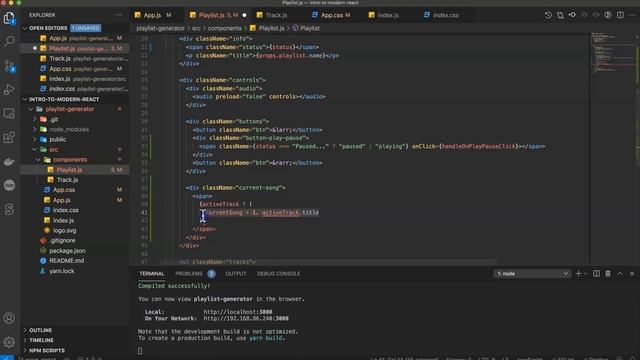Open the Search view in activity bar

9,41
